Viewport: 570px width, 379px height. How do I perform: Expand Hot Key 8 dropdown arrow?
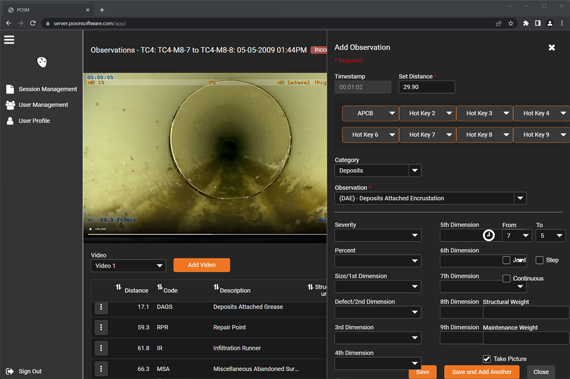pos(506,135)
